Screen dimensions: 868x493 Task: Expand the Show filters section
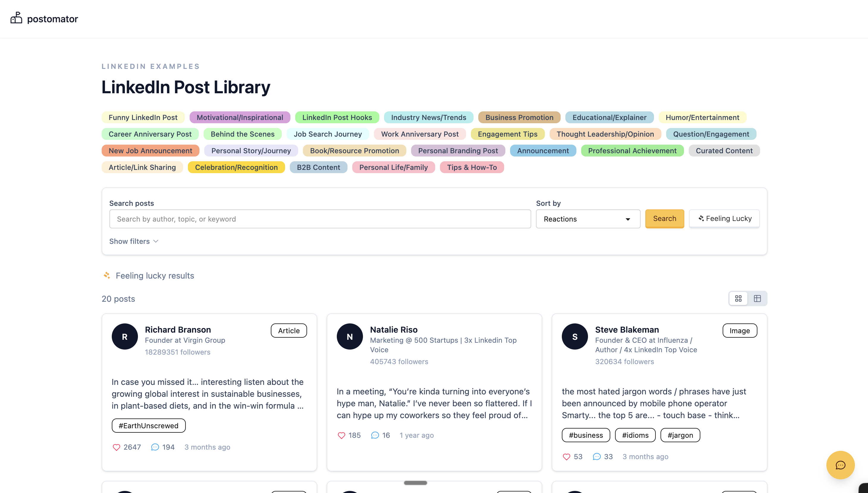(x=133, y=241)
